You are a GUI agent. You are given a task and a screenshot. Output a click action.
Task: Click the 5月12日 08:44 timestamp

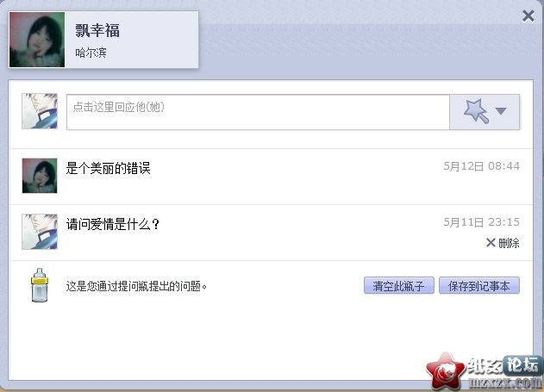[x=482, y=166]
